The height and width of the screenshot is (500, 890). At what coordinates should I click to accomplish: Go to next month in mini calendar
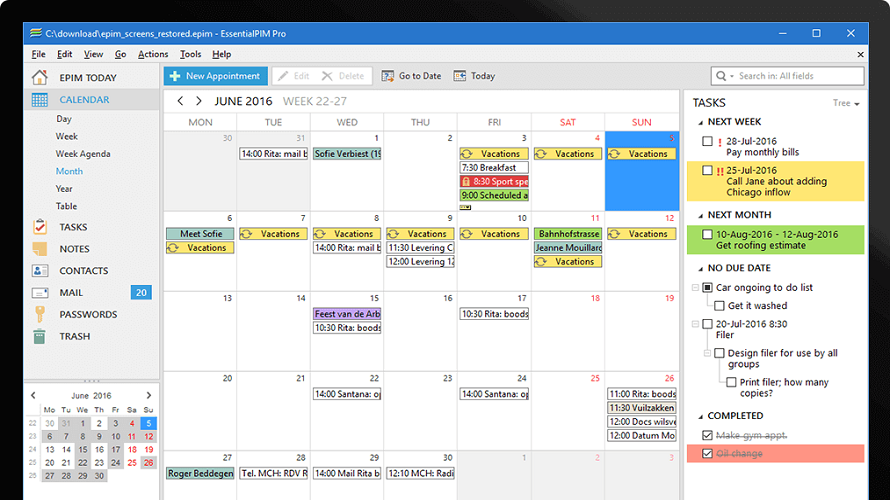(149, 395)
